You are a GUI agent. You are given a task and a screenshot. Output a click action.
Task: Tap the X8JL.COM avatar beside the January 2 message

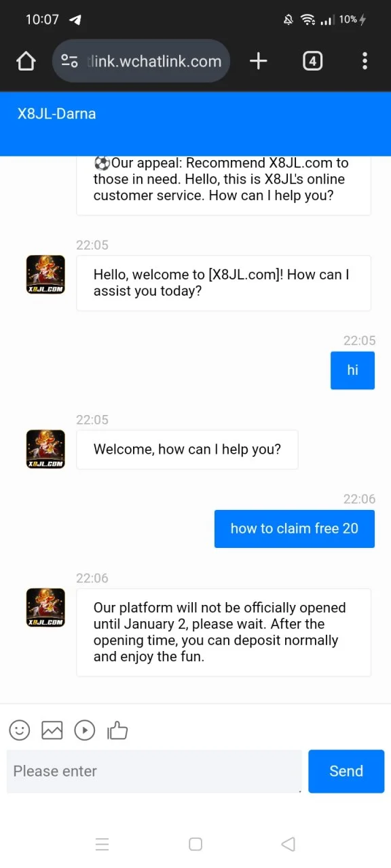[45, 608]
